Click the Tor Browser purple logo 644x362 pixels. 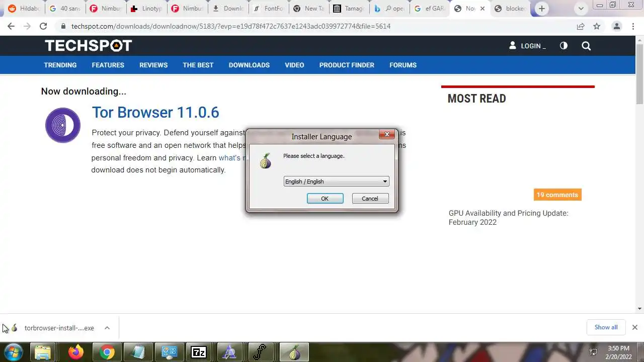63,125
